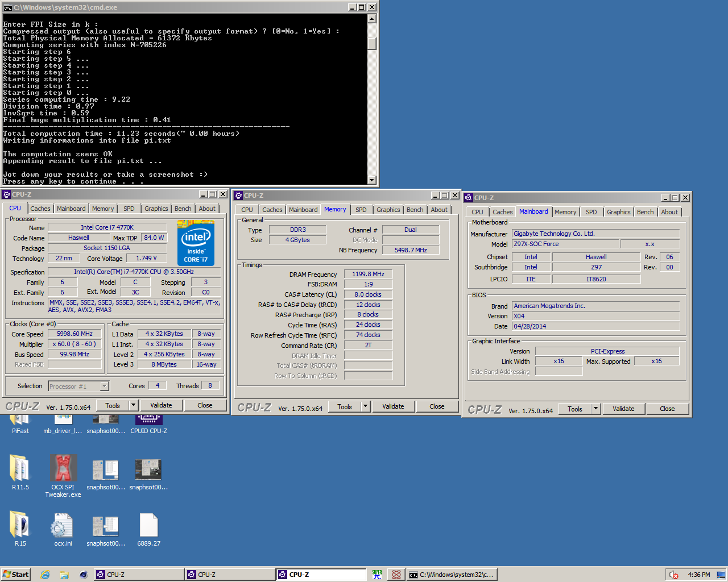Click Validate in the Mainboard window

click(623, 409)
